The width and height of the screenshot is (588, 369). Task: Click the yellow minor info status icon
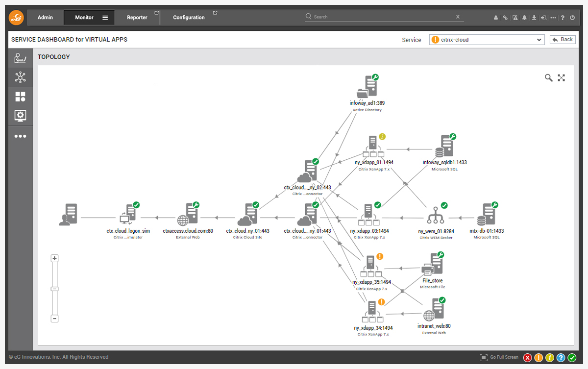pos(550,358)
